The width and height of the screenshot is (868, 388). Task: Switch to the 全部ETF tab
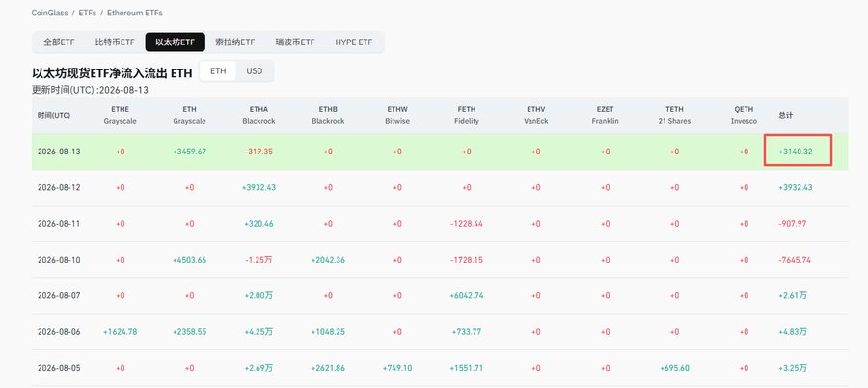pyautogui.click(x=59, y=42)
